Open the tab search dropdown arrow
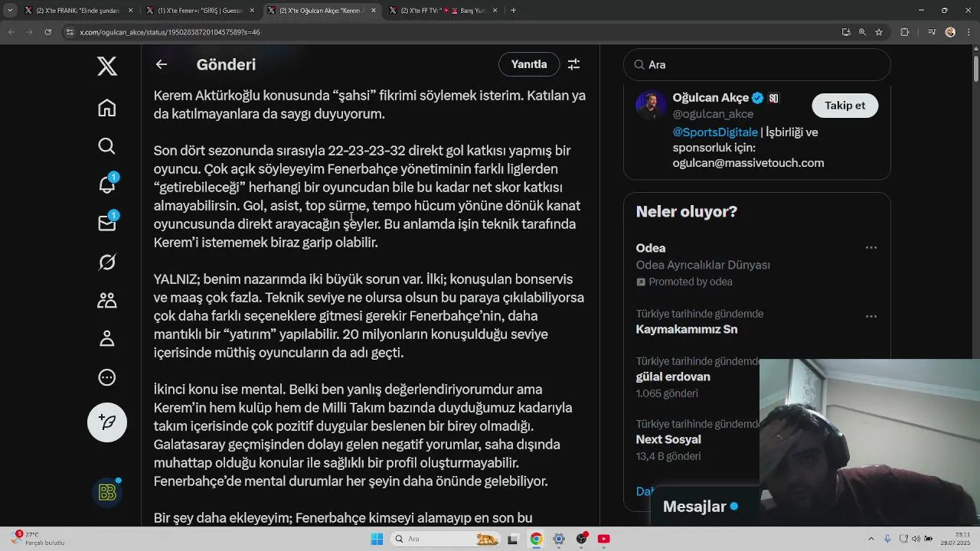The image size is (980, 551). [x=10, y=11]
